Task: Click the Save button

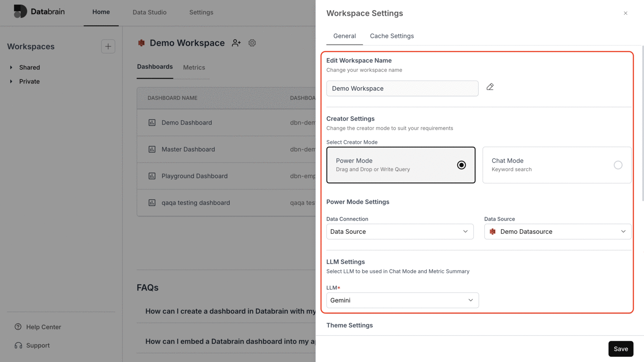Action: click(621, 349)
